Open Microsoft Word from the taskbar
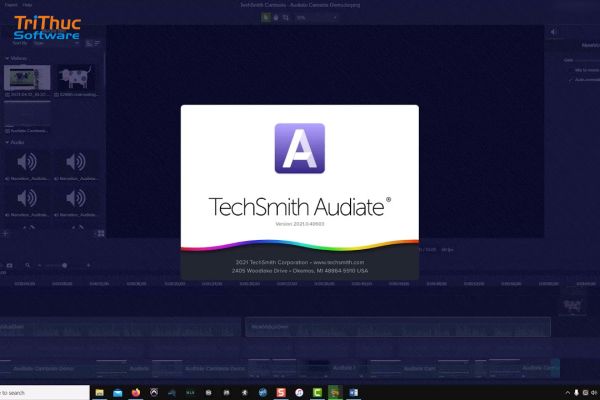600x400 pixels. [x=354, y=393]
